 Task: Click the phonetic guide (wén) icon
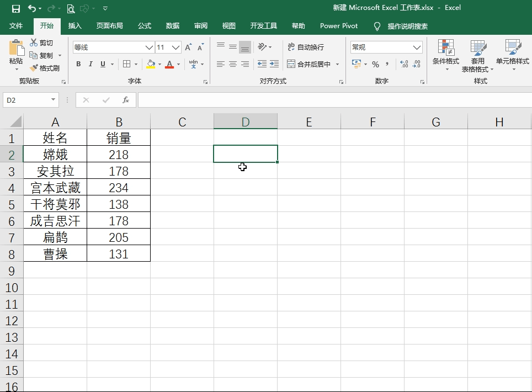[x=193, y=64]
